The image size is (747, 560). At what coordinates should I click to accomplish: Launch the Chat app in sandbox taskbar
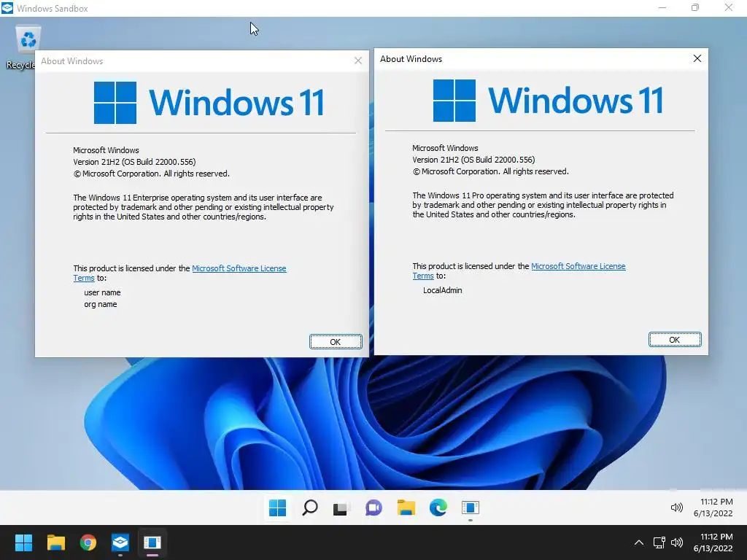coord(373,507)
